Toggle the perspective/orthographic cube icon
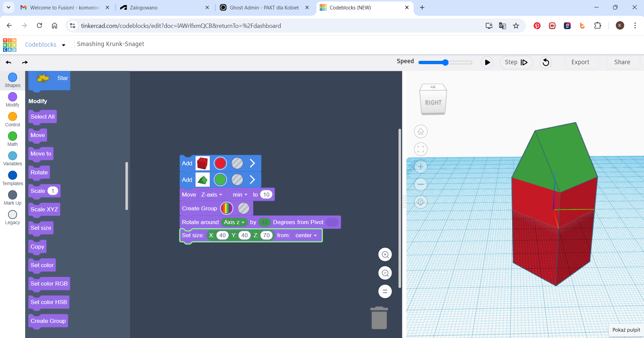 tap(420, 202)
